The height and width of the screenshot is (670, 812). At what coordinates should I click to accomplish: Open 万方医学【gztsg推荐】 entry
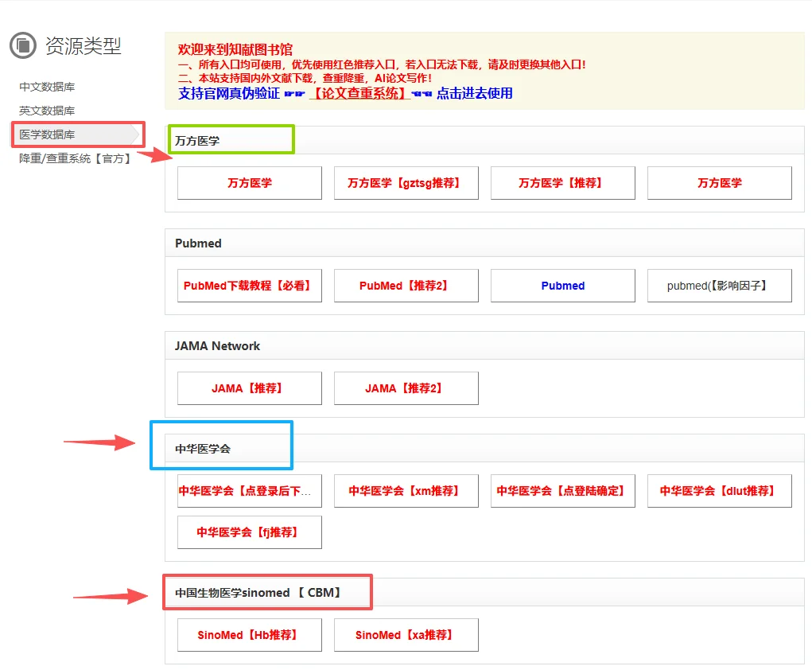406,183
